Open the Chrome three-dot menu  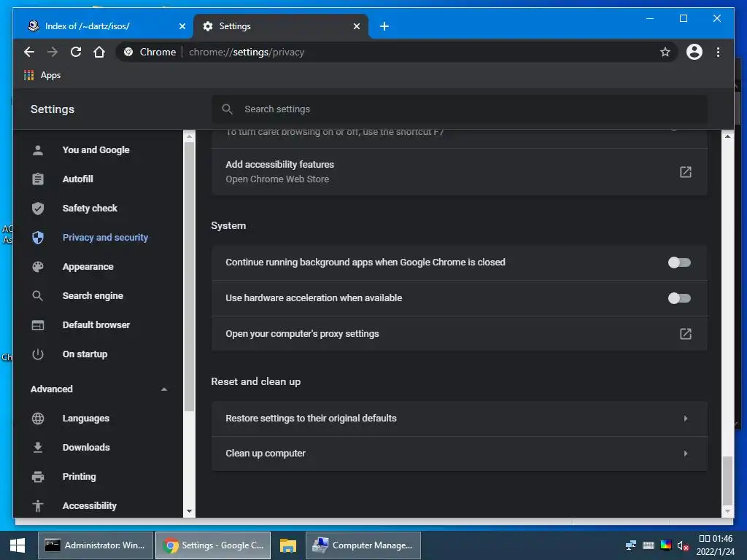coord(718,52)
